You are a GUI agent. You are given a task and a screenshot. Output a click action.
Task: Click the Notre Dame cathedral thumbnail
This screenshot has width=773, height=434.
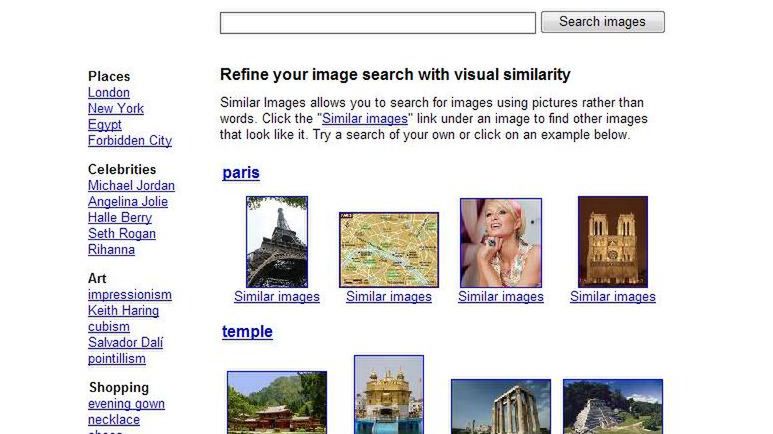tap(612, 241)
